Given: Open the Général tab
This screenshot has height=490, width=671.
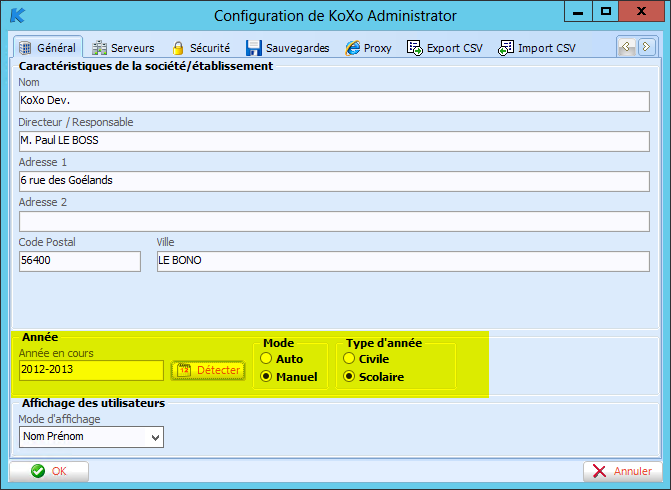Looking at the screenshot, I should (x=48, y=47).
